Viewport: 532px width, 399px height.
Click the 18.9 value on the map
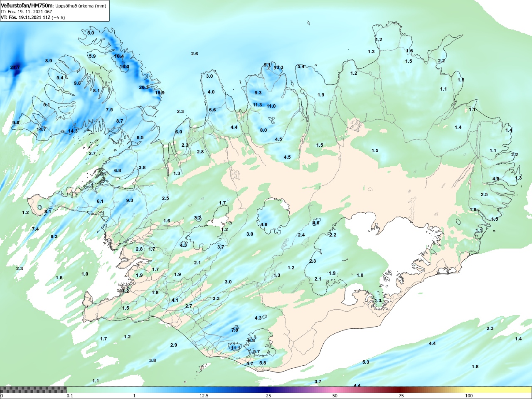coord(160,93)
